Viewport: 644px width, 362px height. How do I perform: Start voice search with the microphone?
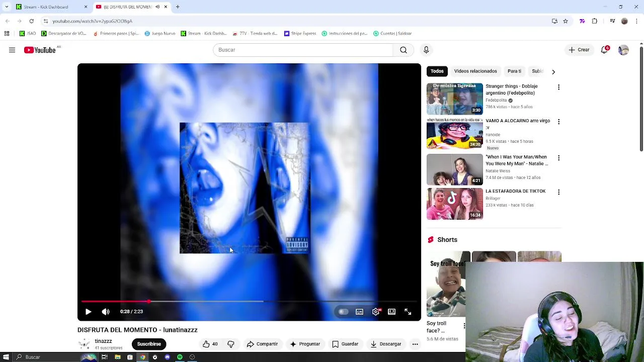click(x=426, y=50)
